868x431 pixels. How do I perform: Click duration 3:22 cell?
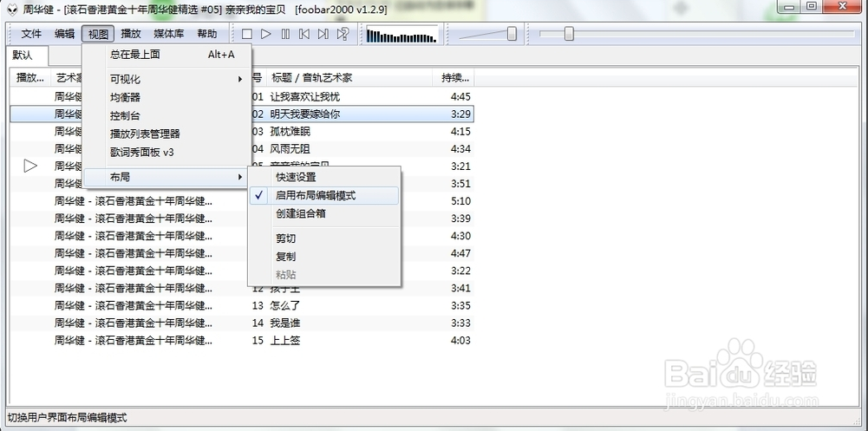(460, 271)
